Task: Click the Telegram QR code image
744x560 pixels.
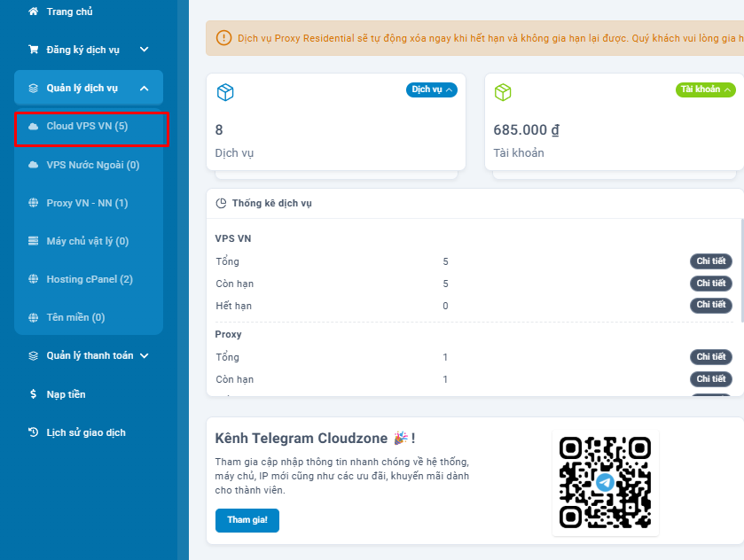Action: [x=605, y=482]
